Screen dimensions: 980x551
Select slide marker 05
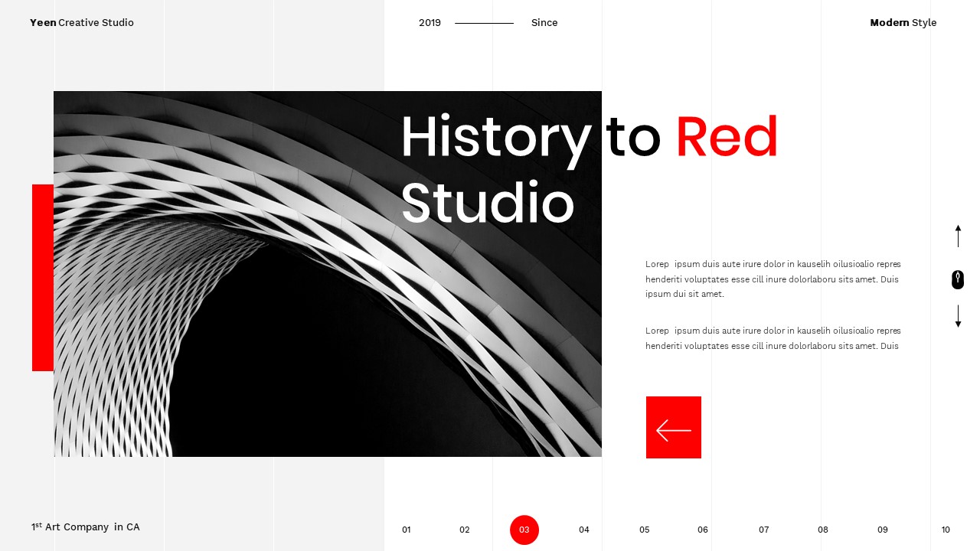pyautogui.click(x=645, y=530)
